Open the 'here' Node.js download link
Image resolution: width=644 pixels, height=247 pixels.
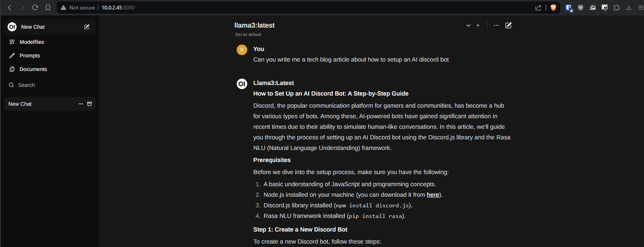[x=433, y=195]
